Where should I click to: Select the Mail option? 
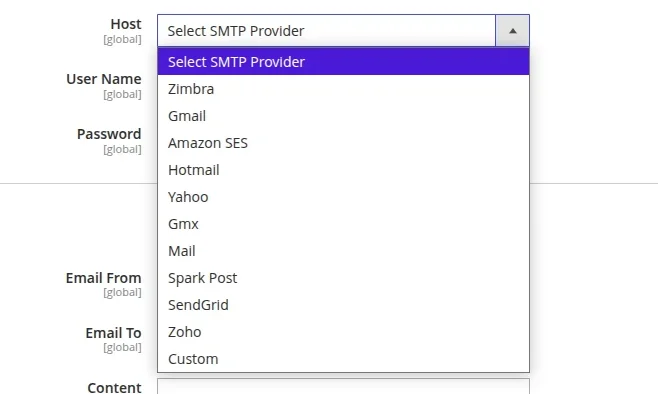pyautogui.click(x=343, y=251)
